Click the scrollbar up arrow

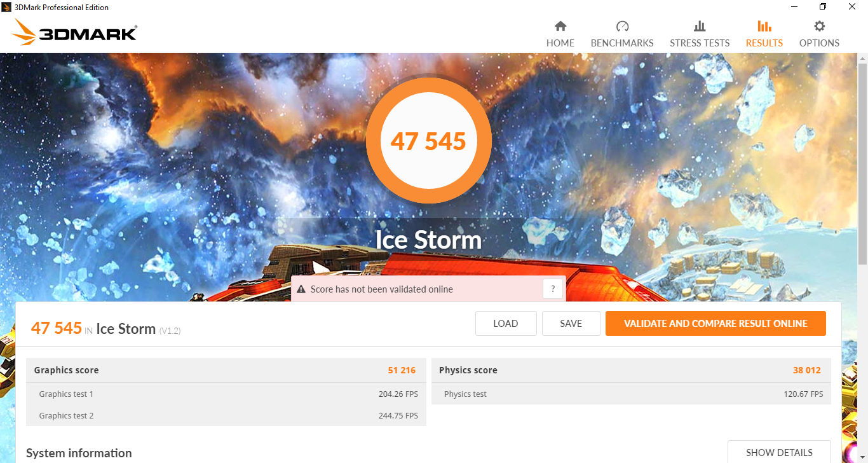tap(862, 58)
